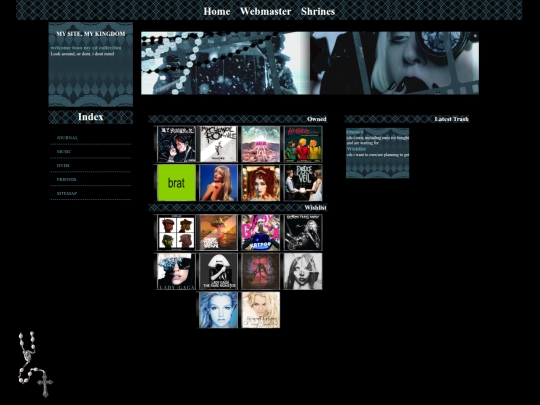Go to the MUSIC index link
The width and height of the screenshot is (540, 405).
[64, 152]
